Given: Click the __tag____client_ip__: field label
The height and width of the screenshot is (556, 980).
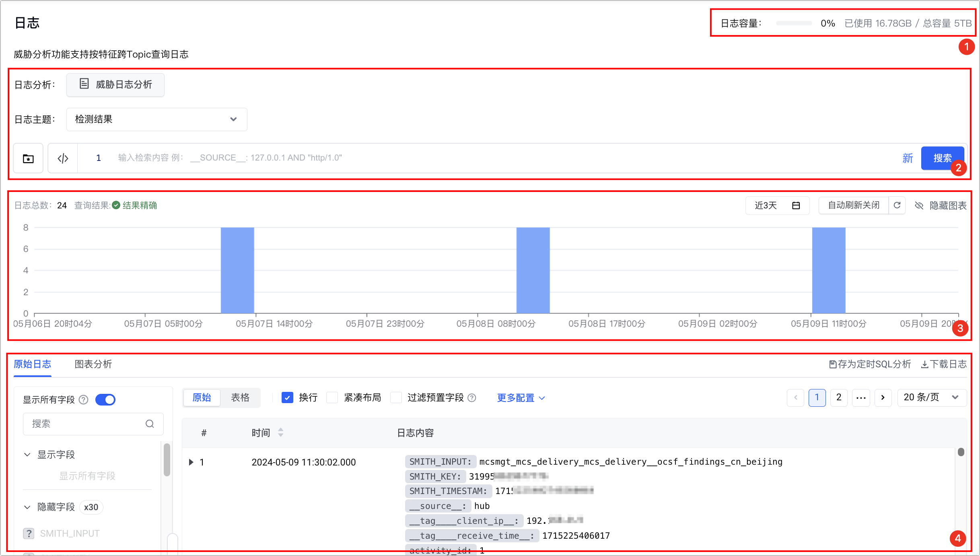Looking at the screenshot, I should tap(464, 521).
